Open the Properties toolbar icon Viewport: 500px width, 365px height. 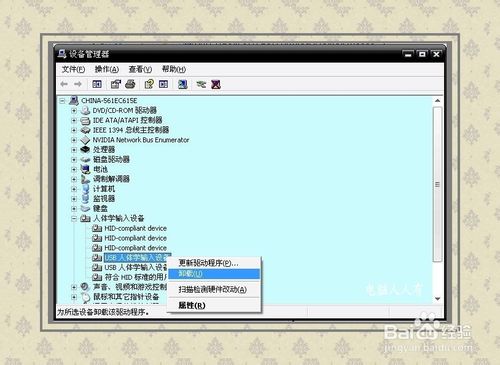coord(116,84)
